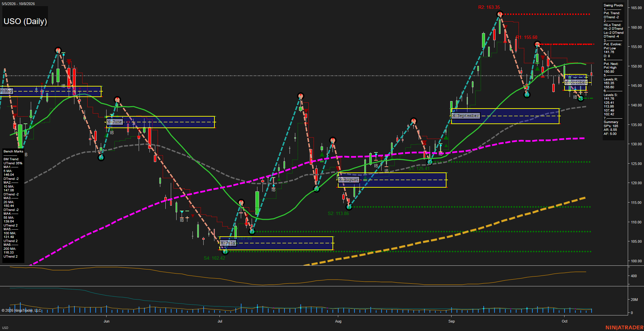This screenshot has width=644, height=331.
Task: Select the M:September monthly range label
Action: click(x=466, y=116)
